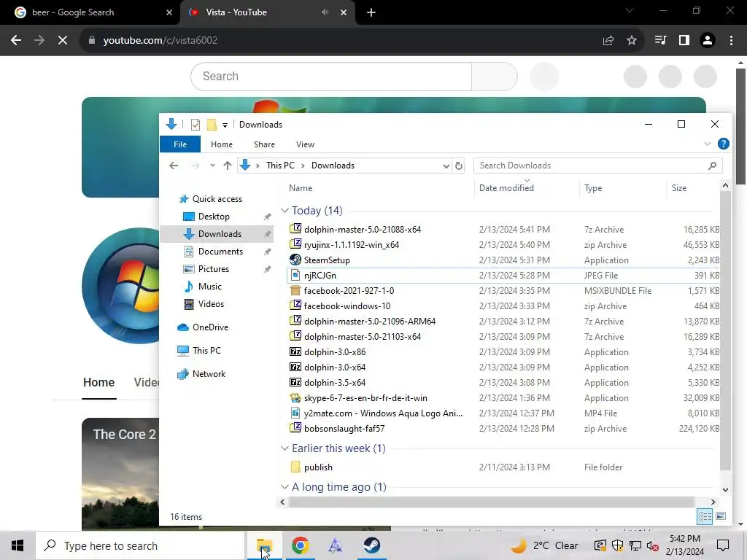
Task: Sort by Date modified column header
Action: pos(506,188)
